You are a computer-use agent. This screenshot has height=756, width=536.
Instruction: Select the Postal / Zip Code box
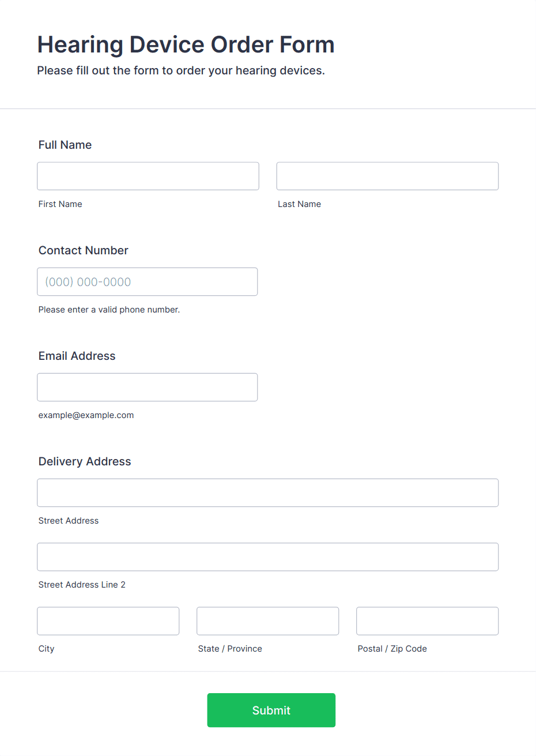coord(428,620)
